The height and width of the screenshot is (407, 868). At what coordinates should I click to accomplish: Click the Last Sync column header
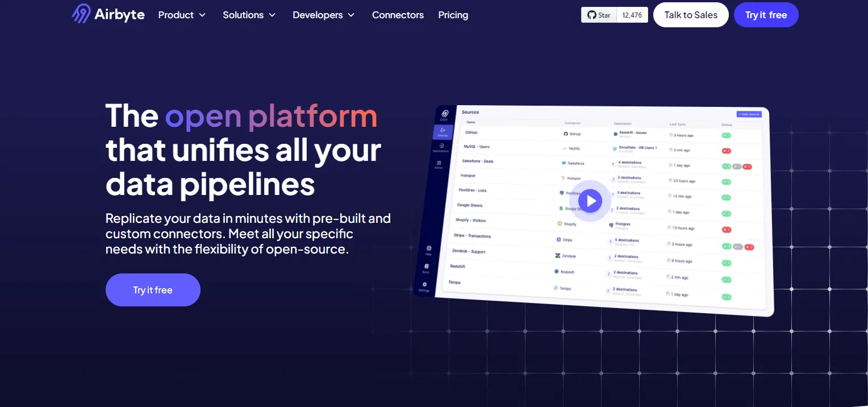coord(678,124)
